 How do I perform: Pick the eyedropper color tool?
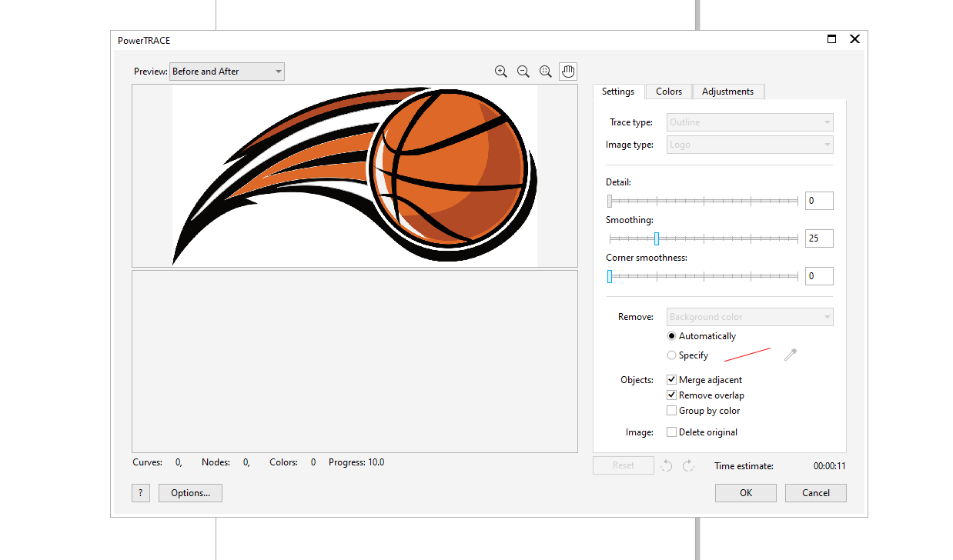click(790, 355)
